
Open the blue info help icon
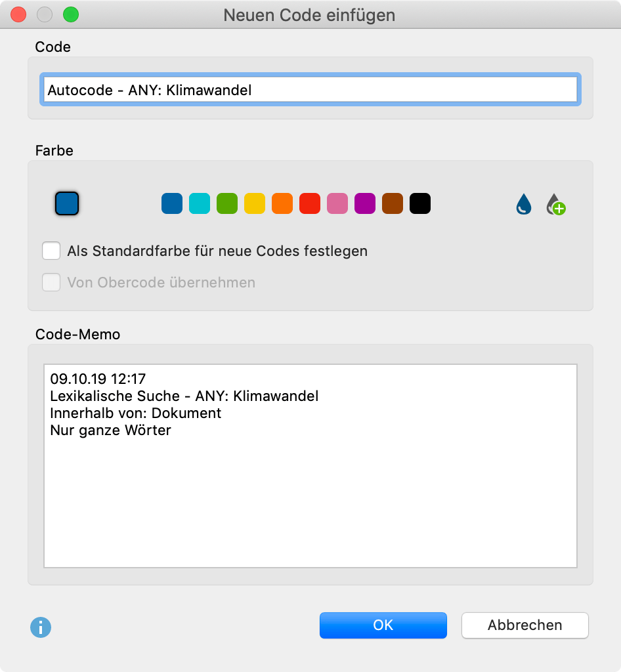(x=41, y=627)
